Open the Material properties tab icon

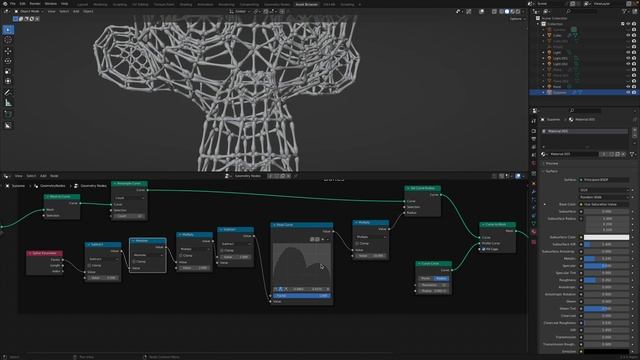[x=533, y=231]
